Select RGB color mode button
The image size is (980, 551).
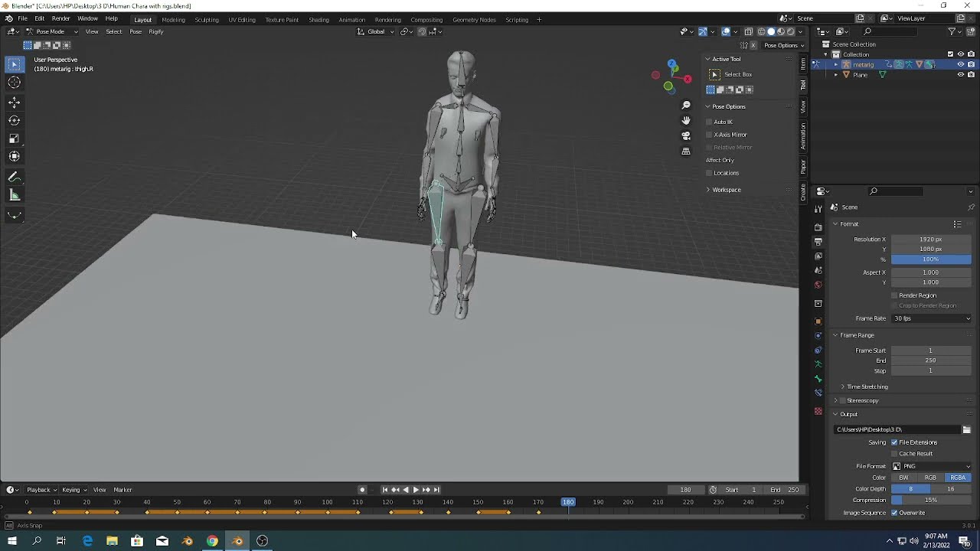(x=930, y=478)
